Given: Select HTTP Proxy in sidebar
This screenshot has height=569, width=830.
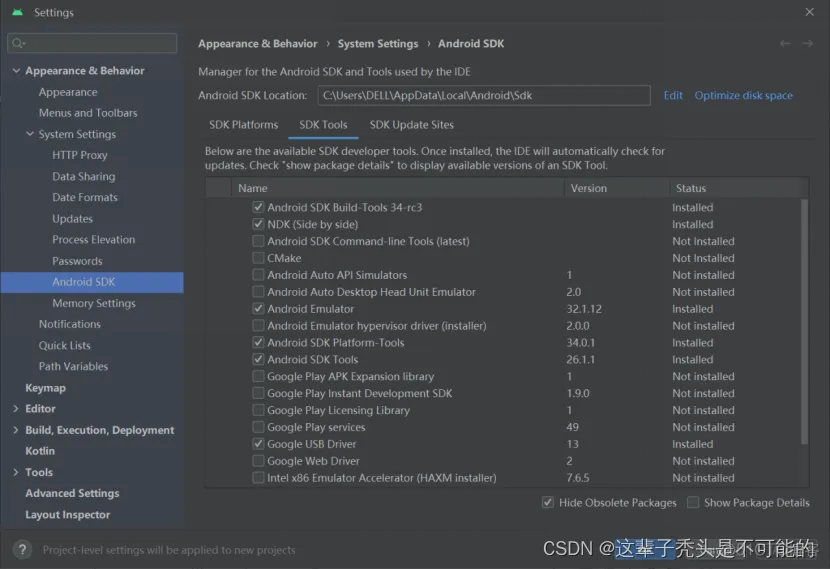Looking at the screenshot, I should pos(79,155).
